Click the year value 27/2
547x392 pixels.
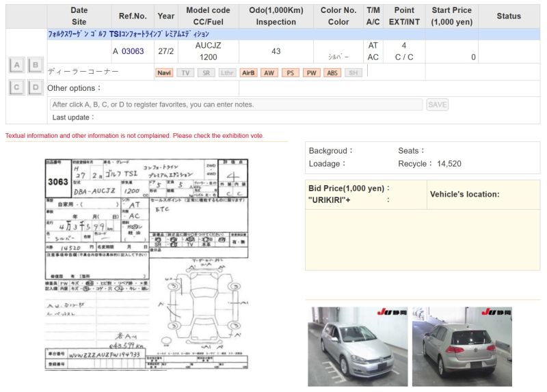165,51
